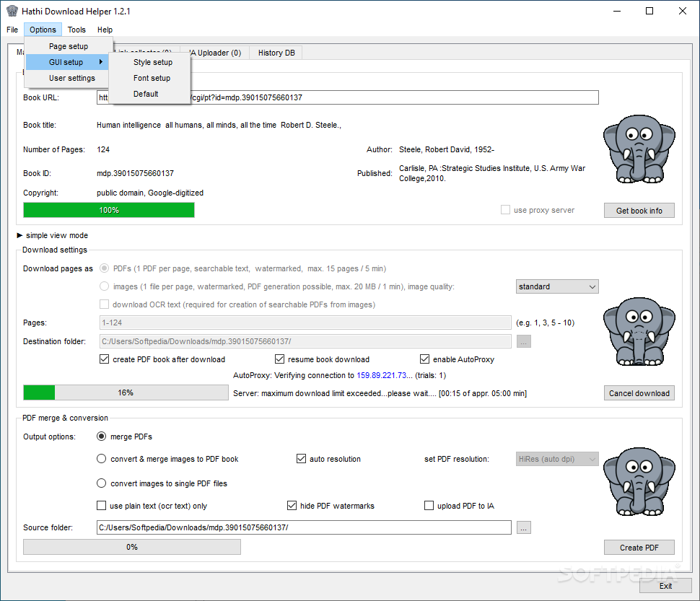Screen dimensions: 700x601
Task: Click copyright text public domain, Google-digitized
Action: [150, 193]
